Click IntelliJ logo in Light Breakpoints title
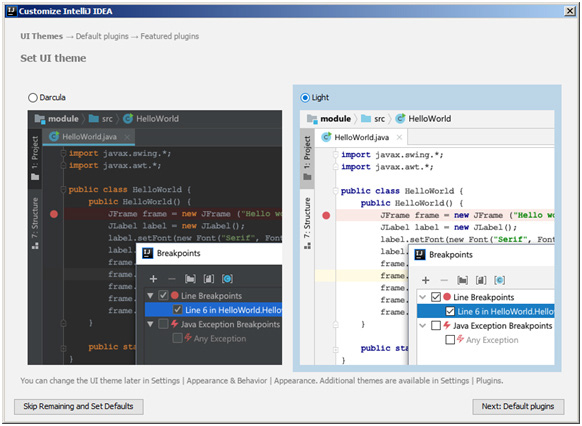The height and width of the screenshot is (426, 582). click(420, 255)
